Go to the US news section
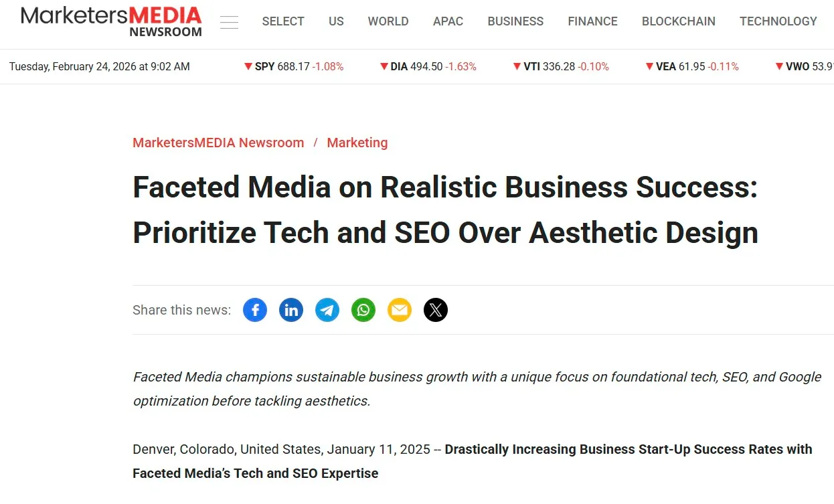Image resolution: width=834 pixels, height=504 pixels. click(x=336, y=21)
